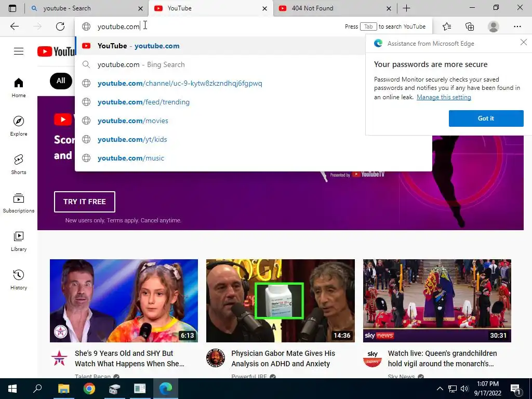Close the Edge assistance popup
The width and height of the screenshot is (532, 399).
(524, 43)
